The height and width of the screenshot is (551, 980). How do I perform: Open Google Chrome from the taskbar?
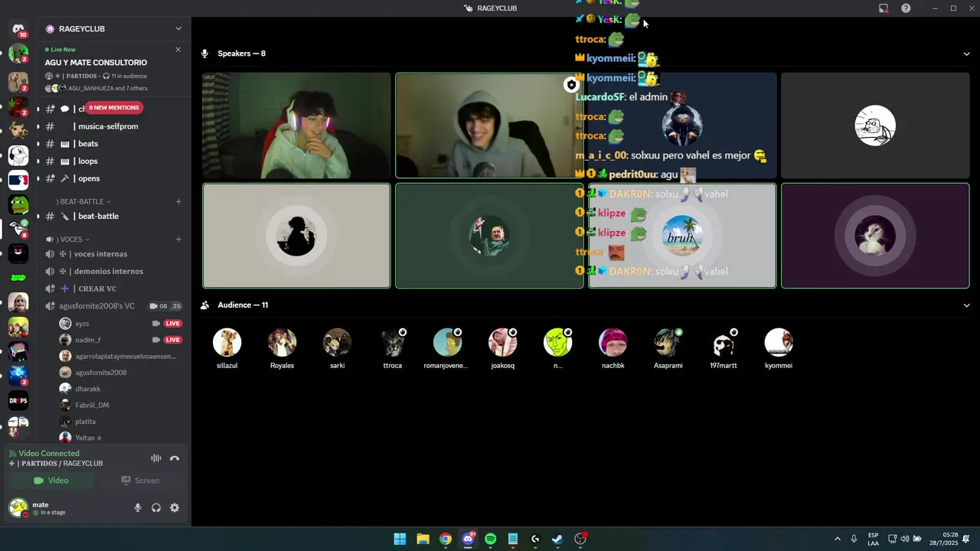click(446, 539)
